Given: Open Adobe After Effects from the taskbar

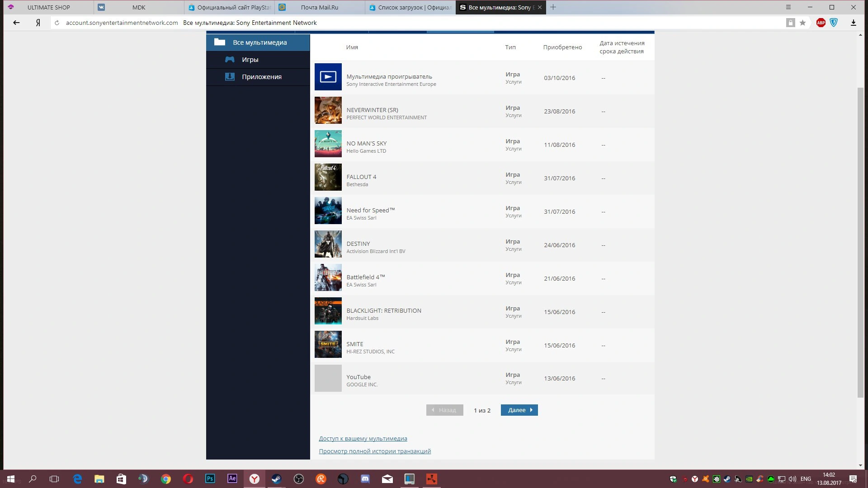Looking at the screenshot, I should click(x=232, y=479).
